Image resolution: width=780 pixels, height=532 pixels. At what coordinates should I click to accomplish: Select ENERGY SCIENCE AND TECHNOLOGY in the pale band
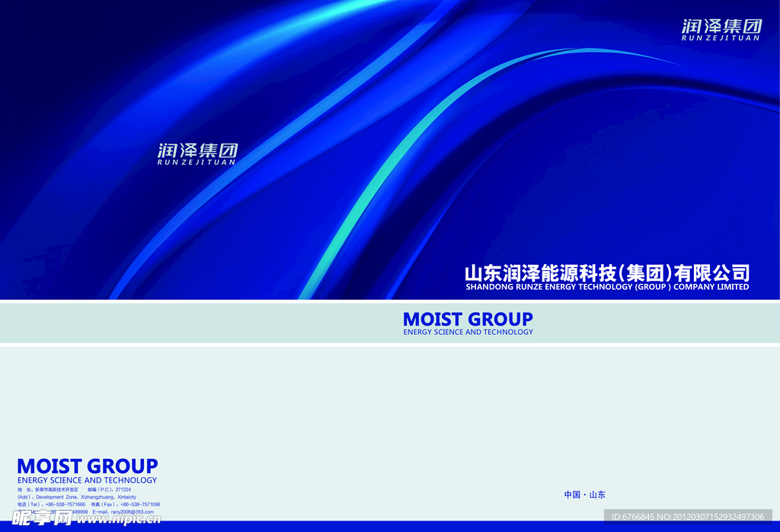468,332
